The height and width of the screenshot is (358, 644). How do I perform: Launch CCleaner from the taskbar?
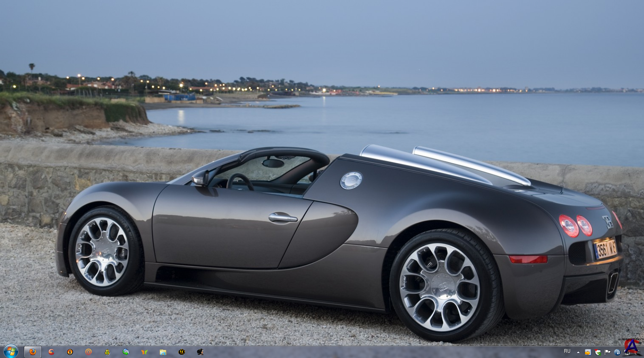point(51,352)
